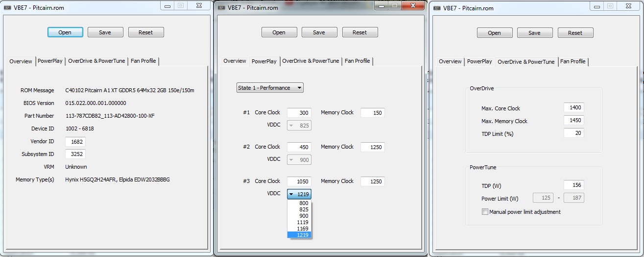Image resolution: width=644 pixels, height=257 pixels.
Task: Click Memory Type value Hynix H5GQ2H24AFR
Action: coord(118,180)
